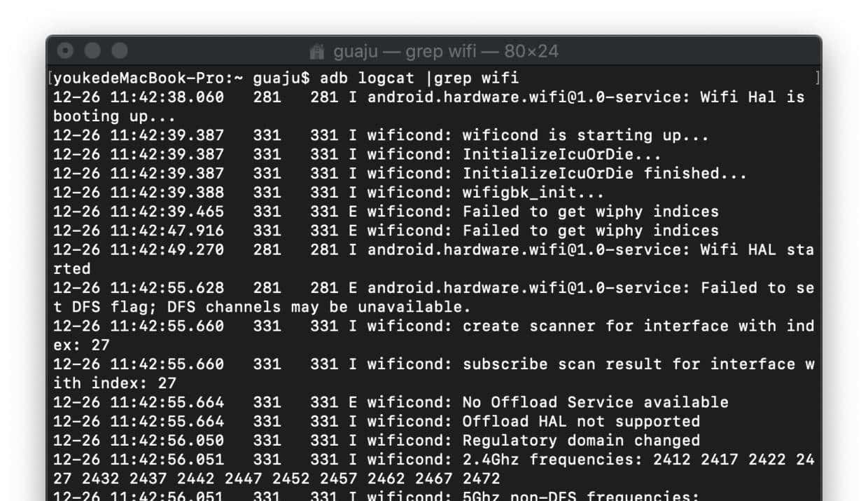Close the terminal window
This screenshot has height=501, width=868.
tap(65, 50)
